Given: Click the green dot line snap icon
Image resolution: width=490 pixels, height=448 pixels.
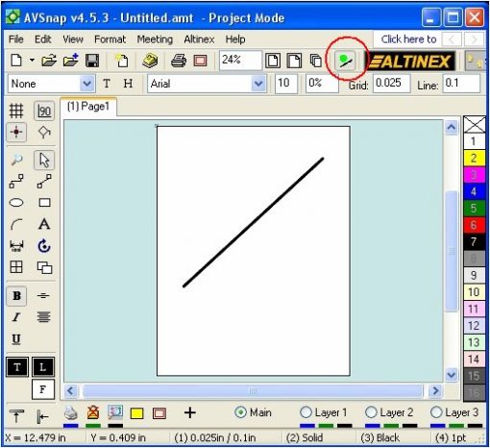Looking at the screenshot, I should [345, 61].
